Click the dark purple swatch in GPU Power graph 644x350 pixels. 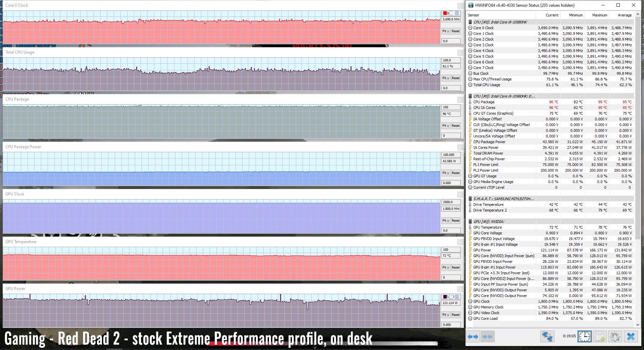click(445, 297)
